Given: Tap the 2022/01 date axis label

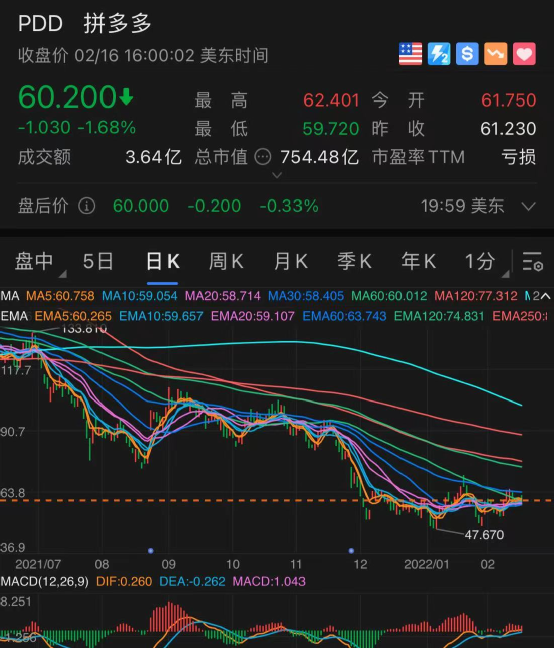Looking at the screenshot, I should (426, 564).
